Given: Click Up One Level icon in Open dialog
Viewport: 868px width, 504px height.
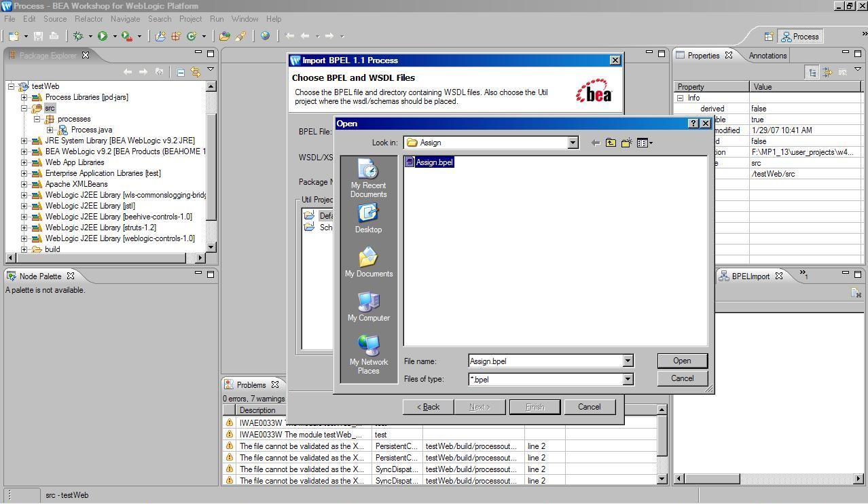Looking at the screenshot, I should [x=611, y=143].
